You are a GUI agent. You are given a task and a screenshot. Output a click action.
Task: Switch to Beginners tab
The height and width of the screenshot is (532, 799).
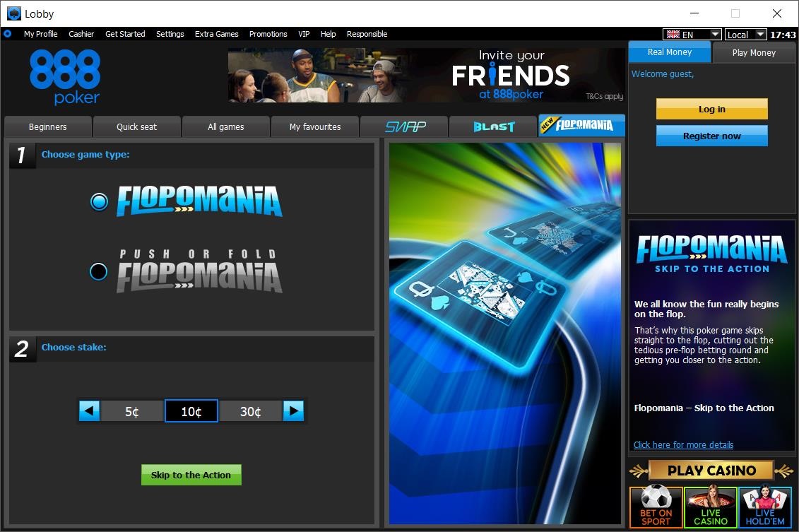[x=48, y=127]
